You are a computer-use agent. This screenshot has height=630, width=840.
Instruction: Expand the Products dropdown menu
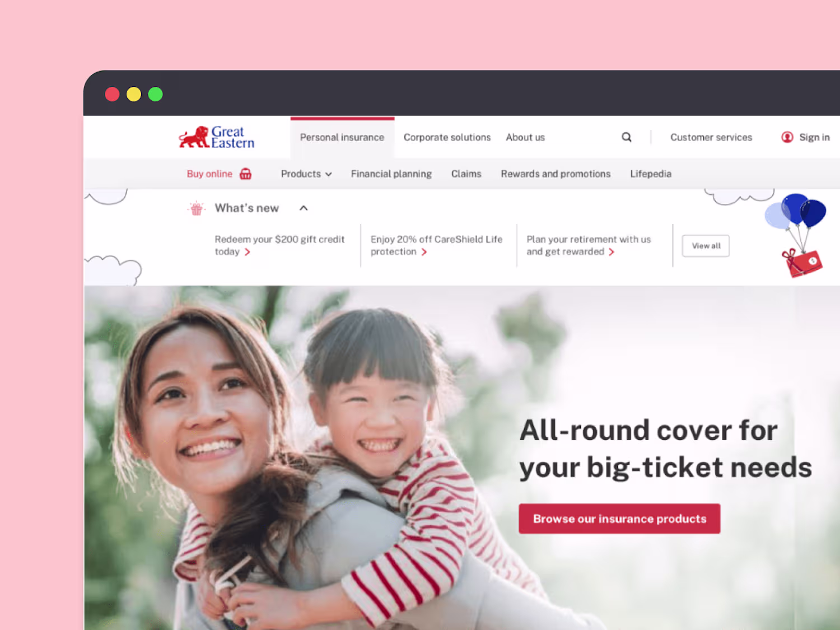click(306, 174)
